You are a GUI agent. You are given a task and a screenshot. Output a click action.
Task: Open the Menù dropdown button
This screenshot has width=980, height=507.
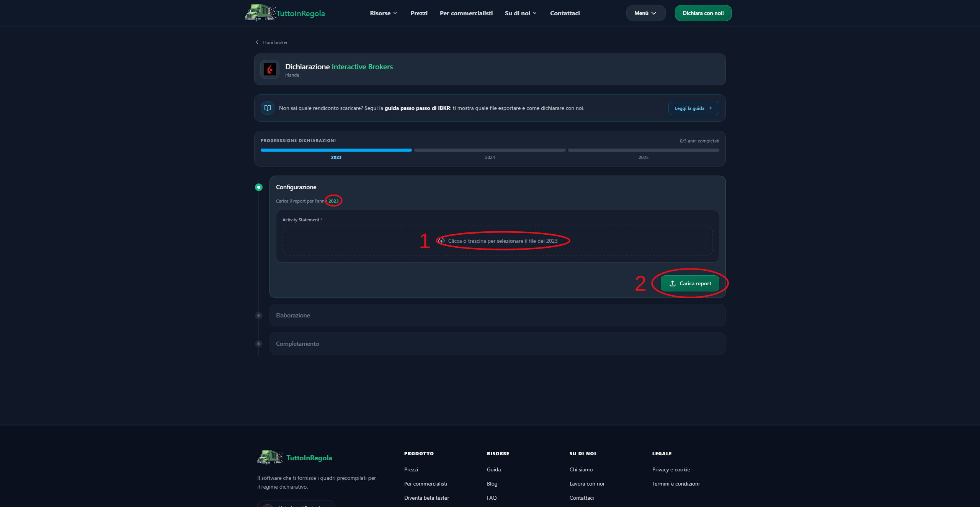click(646, 13)
